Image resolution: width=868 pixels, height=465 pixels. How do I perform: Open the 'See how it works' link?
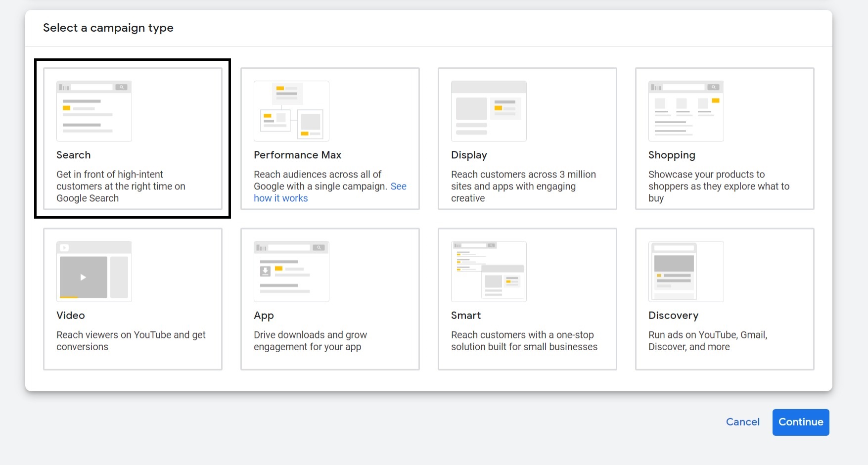point(280,198)
